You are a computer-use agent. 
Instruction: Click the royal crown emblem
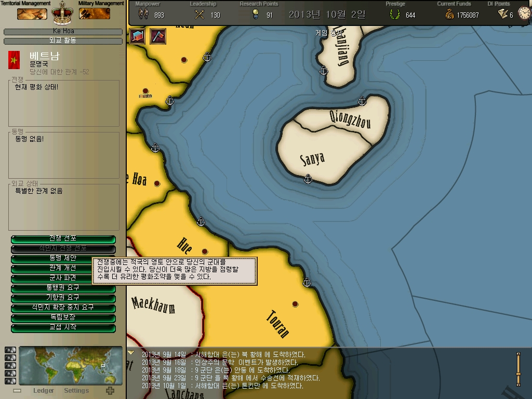pyautogui.click(x=62, y=13)
